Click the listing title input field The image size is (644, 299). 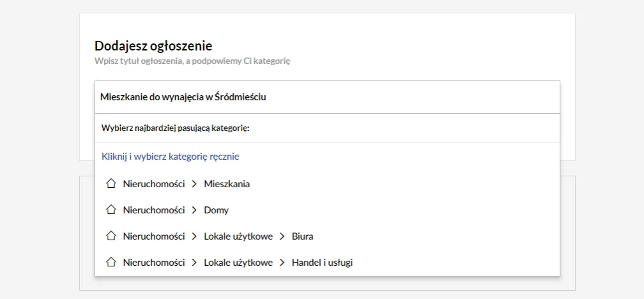pos(327,97)
